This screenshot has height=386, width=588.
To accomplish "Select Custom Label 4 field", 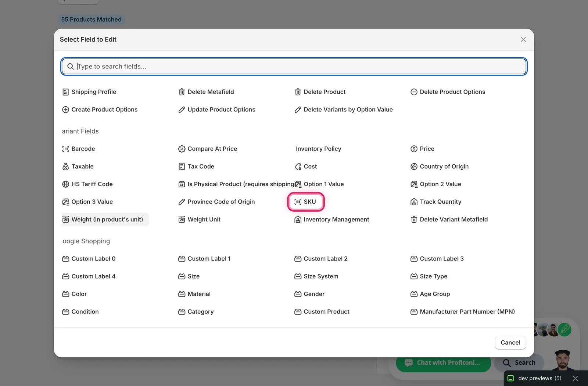I will pos(89,276).
